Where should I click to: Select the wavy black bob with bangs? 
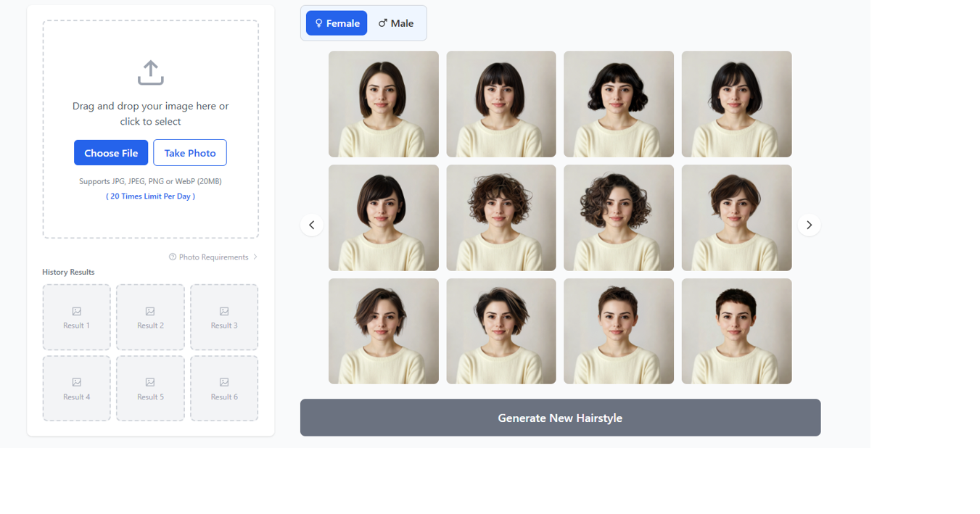619,104
